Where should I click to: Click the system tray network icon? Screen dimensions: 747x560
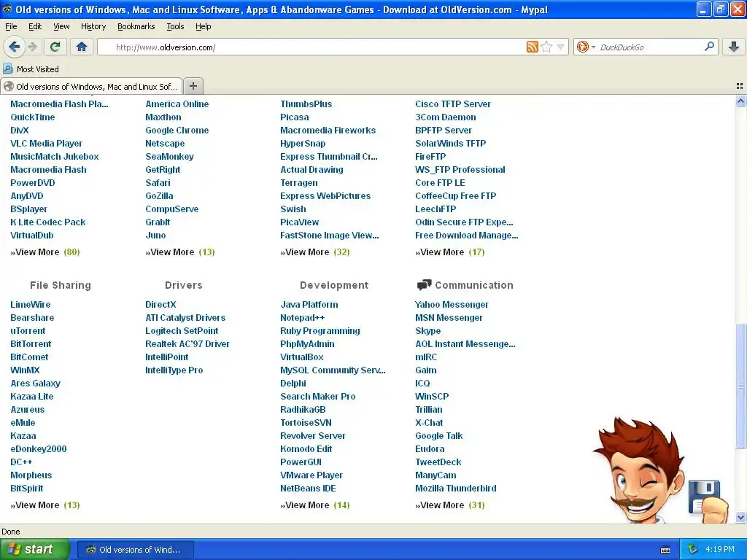click(693, 550)
